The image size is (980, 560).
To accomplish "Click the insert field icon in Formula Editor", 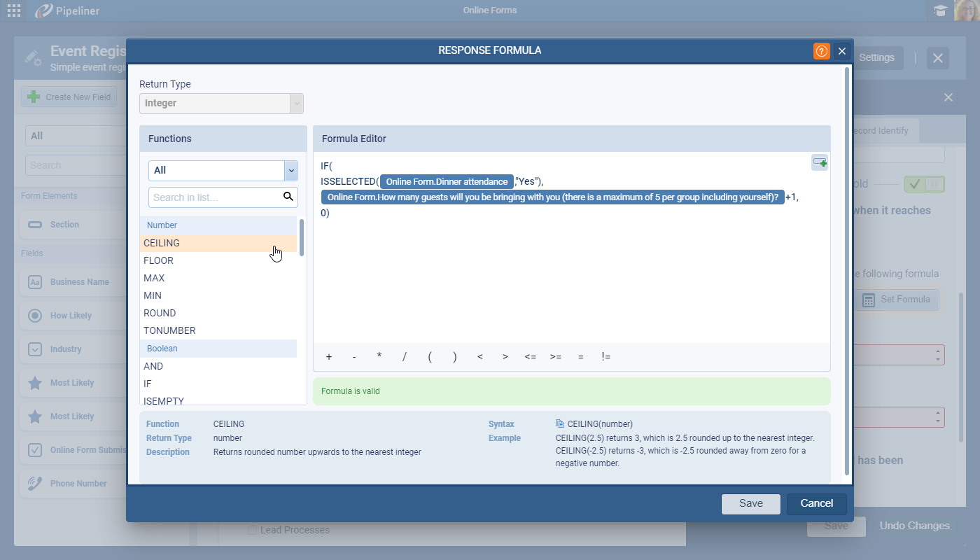I will (820, 162).
